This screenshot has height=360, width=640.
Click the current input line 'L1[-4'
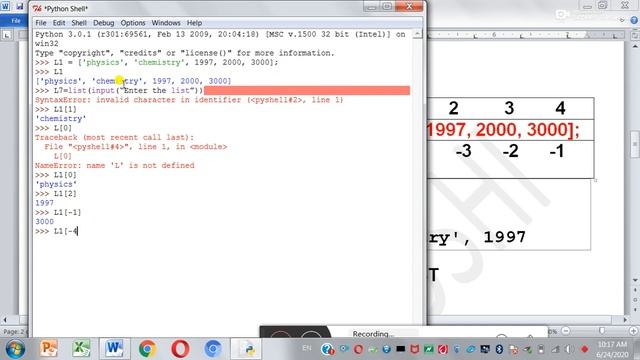(x=56, y=231)
